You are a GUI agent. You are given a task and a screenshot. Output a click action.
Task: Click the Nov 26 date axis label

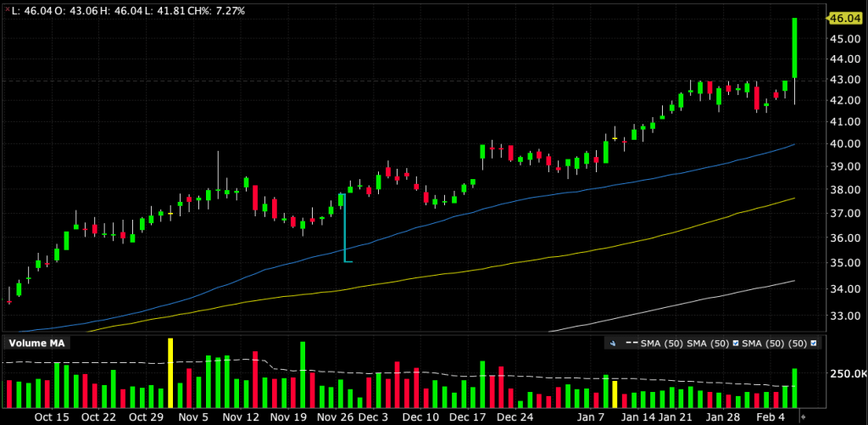(337, 417)
